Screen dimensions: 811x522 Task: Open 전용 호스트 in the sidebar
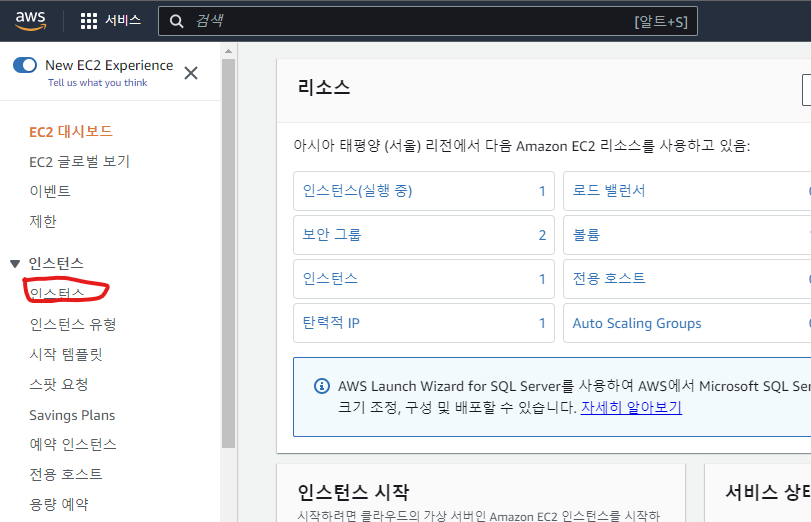66,474
